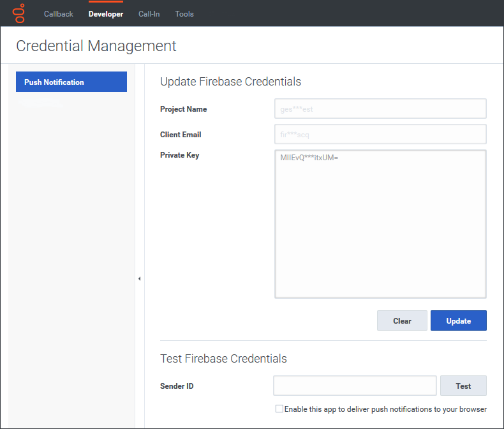Click inside the Private Key text area
The height and width of the screenshot is (429, 504).
tap(380, 224)
